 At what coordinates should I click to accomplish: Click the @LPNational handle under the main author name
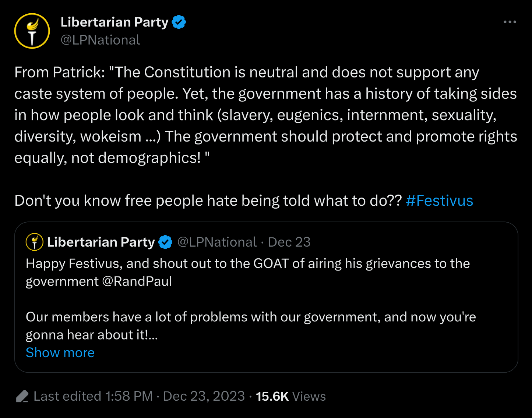(100, 40)
